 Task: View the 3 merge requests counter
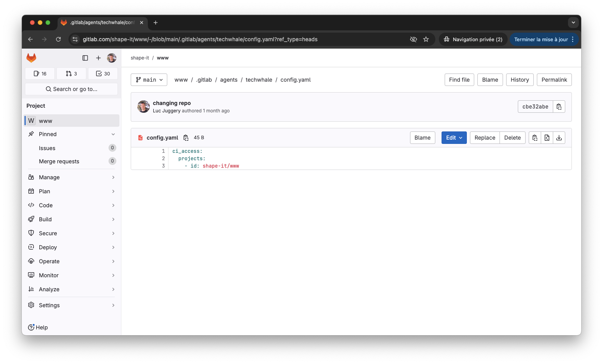pos(72,73)
